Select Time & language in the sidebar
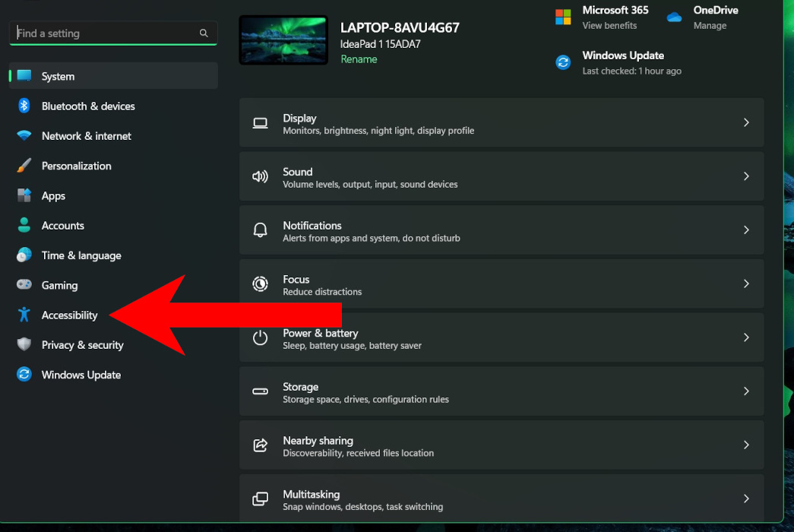Viewport: 794px width, 532px height. coord(81,255)
